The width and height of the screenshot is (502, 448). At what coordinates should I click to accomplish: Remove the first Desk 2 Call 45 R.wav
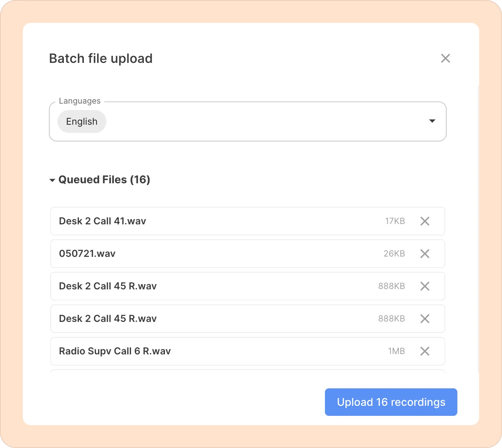click(x=425, y=286)
